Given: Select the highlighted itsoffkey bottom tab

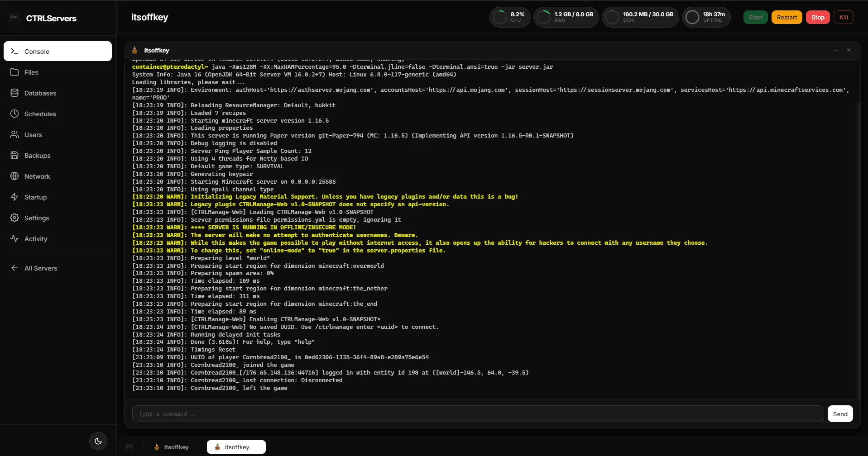Looking at the screenshot, I should [x=236, y=447].
